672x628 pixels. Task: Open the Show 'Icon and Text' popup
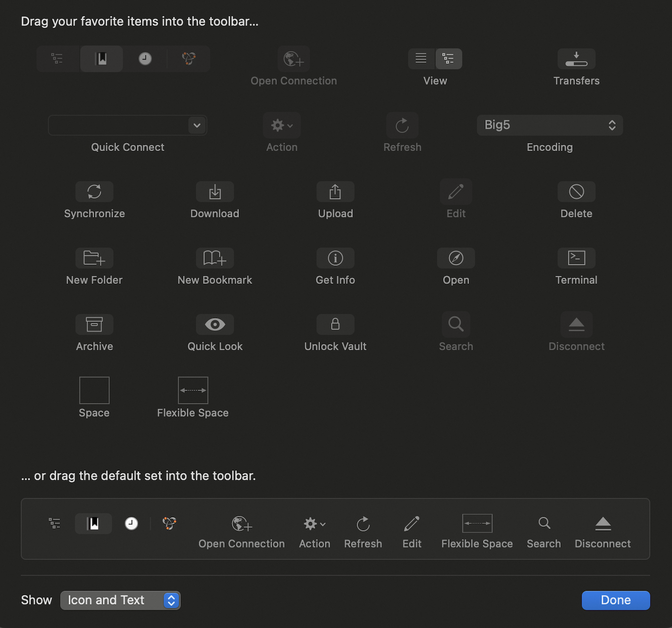[x=120, y=600]
